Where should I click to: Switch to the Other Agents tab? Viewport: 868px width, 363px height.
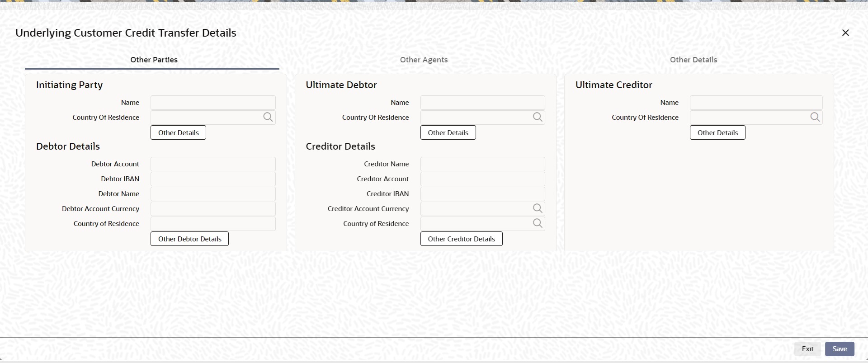click(x=424, y=60)
